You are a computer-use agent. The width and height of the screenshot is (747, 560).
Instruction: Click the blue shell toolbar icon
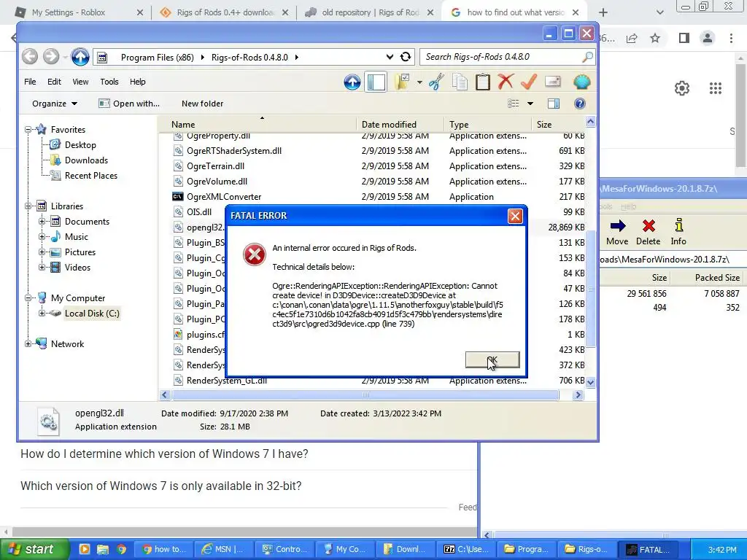(x=581, y=82)
